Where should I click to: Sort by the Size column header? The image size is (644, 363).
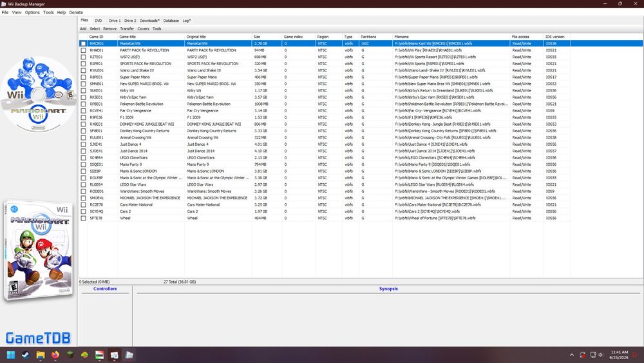coord(267,37)
